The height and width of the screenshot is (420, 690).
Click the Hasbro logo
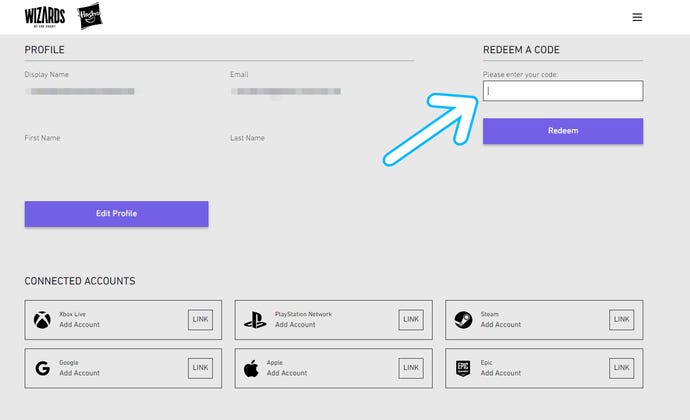90,17
